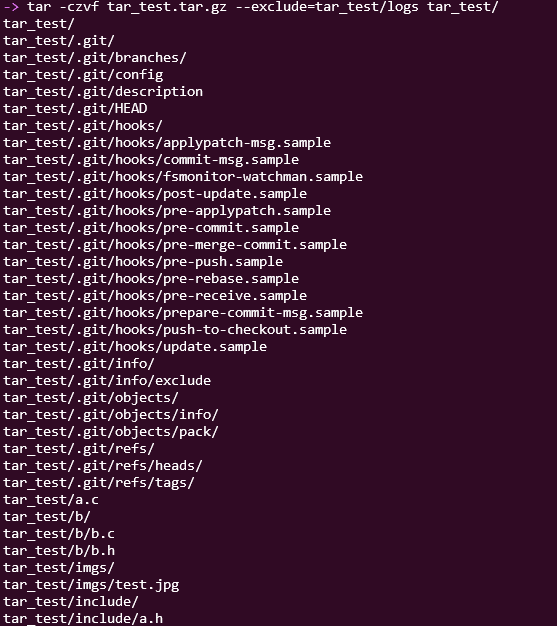Click the tar_test/b/b.h line
Viewport: 557px width, 626px height.
pos(59,551)
